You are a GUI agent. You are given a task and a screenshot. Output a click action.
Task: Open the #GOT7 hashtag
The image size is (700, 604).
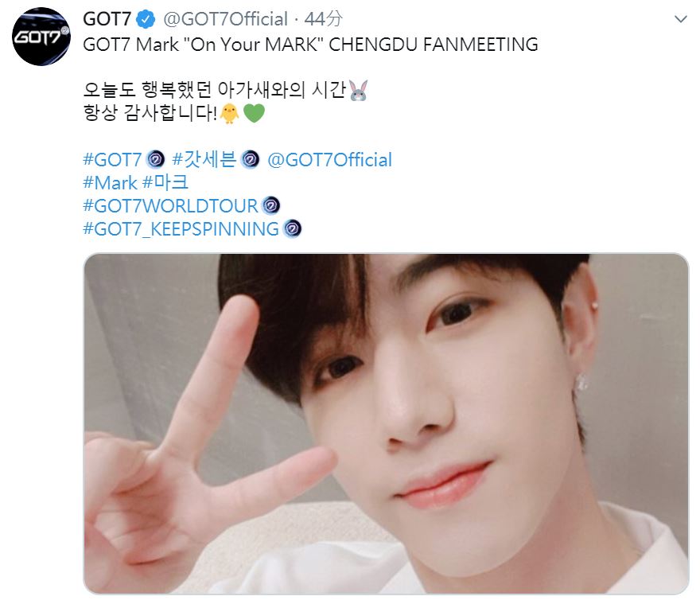[112, 160]
